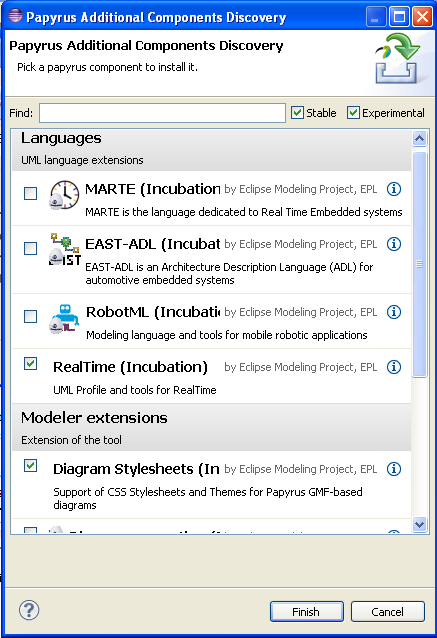Click the RobotML robot icon
The image size is (437, 638).
tap(64, 318)
